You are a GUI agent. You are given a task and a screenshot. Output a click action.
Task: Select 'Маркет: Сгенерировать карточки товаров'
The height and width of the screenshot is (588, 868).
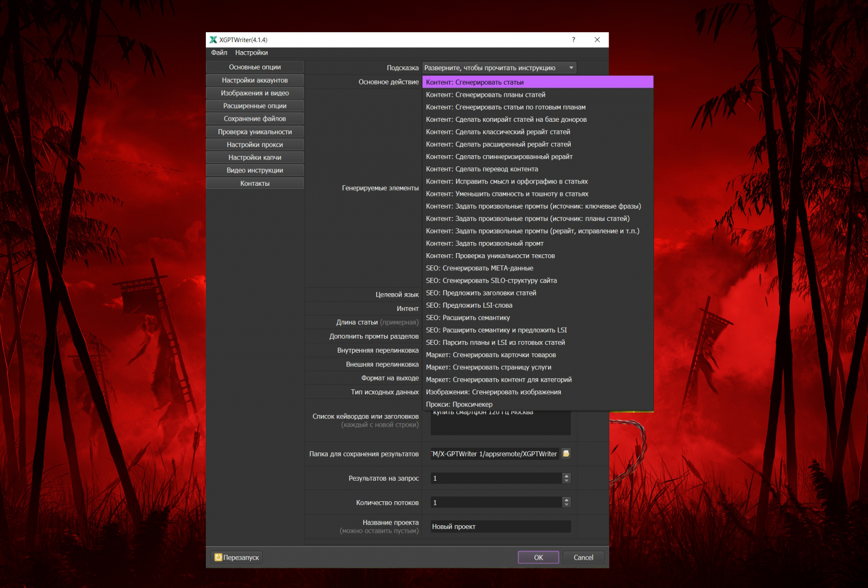coord(538,355)
